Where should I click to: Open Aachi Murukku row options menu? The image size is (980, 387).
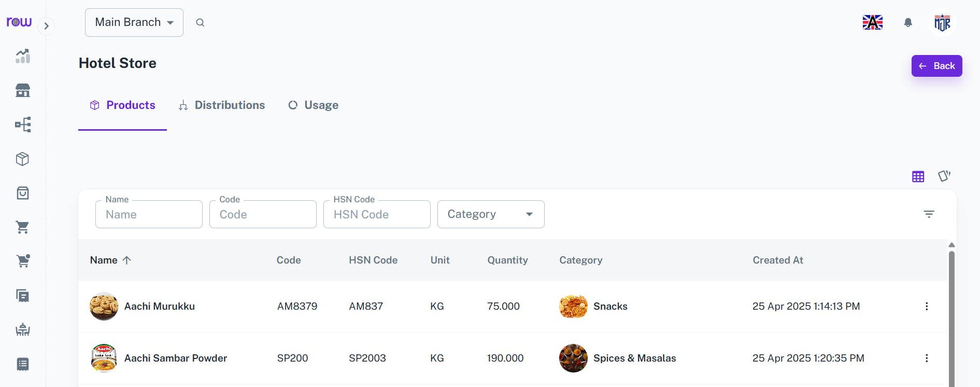tap(927, 306)
